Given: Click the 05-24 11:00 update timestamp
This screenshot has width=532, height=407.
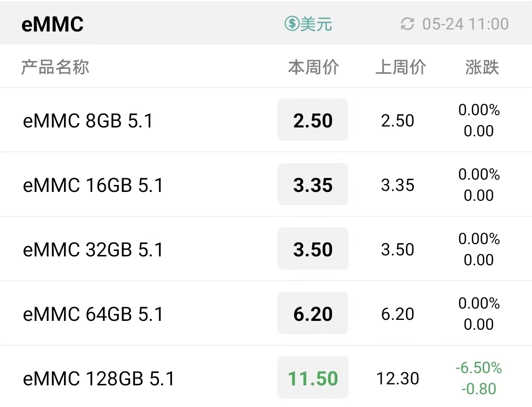Looking at the screenshot, I should [x=465, y=24].
